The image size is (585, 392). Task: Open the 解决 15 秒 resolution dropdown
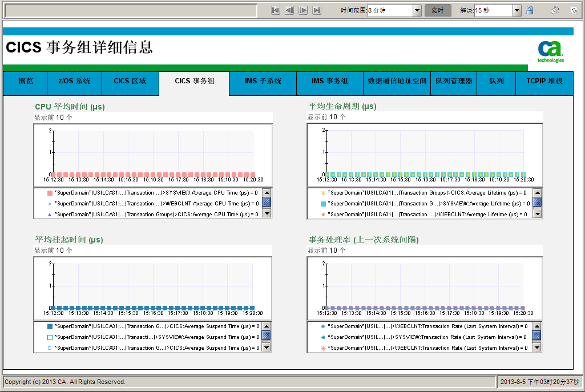click(517, 10)
